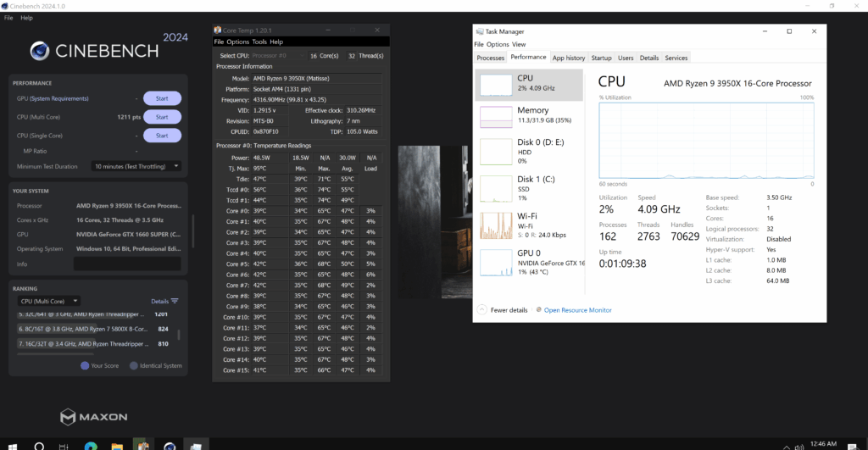The height and width of the screenshot is (450, 868).
Task: Open taskbar Search icon
Action: point(39,446)
